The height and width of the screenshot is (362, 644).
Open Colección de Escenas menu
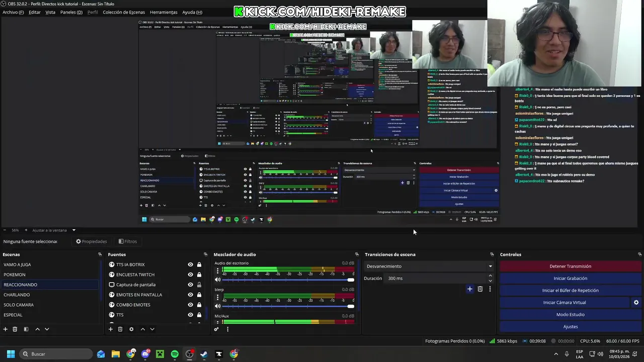[124, 12]
